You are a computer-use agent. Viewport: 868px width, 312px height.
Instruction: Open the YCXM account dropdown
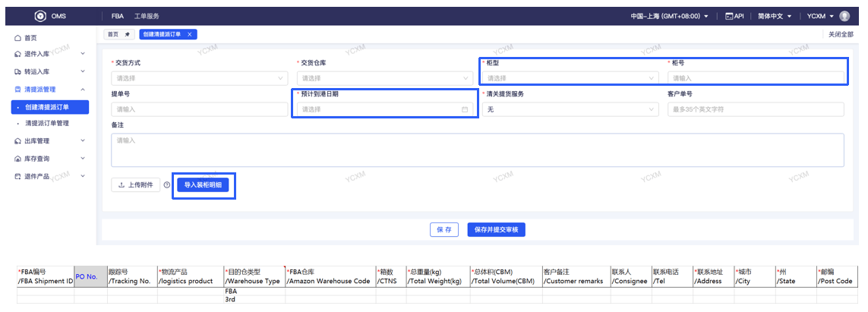[820, 17]
